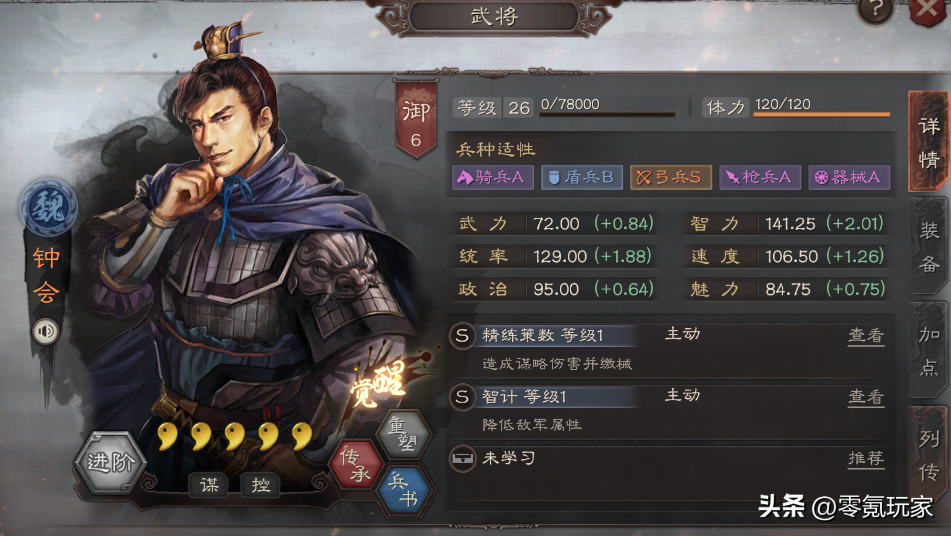This screenshot has height=536, width=951.
Task: Click the empty third skill slot icon
Action: tap(462, 458)
